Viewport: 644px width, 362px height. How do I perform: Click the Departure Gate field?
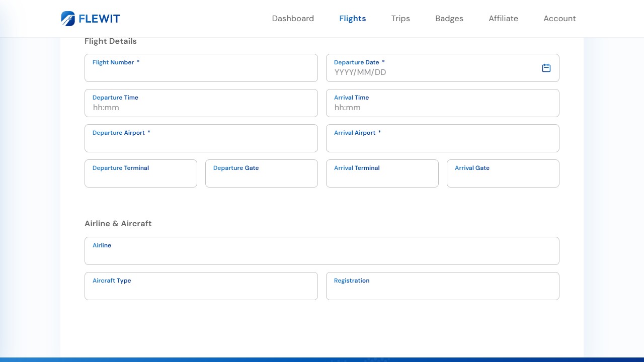pos(262,173)
